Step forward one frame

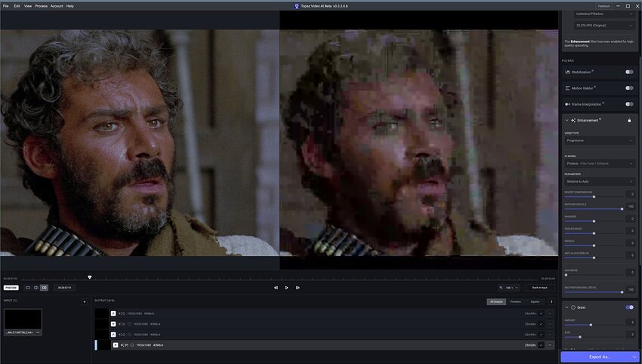(298, 288)
